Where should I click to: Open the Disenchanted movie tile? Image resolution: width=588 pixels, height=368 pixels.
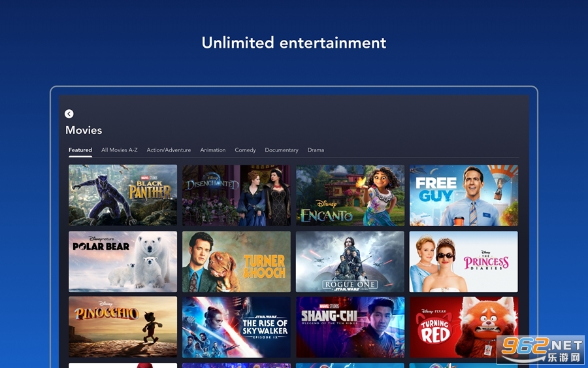click(237, 195)
